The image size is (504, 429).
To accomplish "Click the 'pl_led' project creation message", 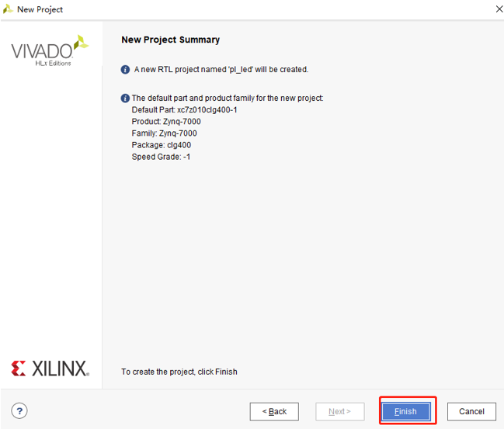I will [221, 69].
